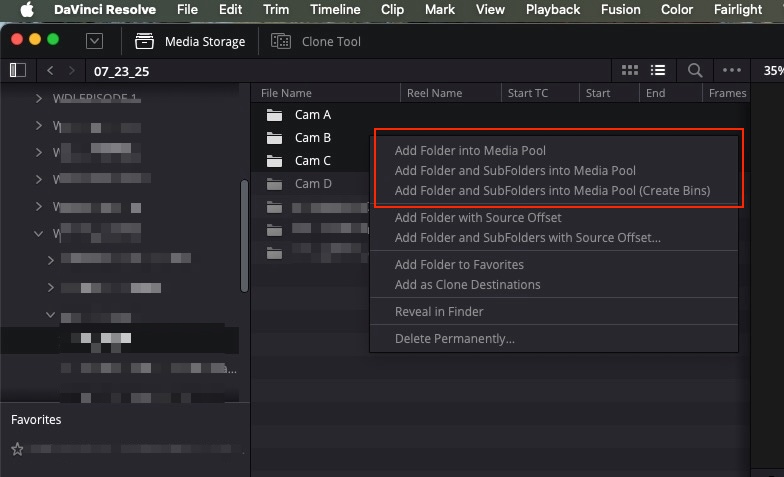The image size is (784, 477).
Task: Click the folder tree vertical scrollbar
Action: [x=244, y=235]
